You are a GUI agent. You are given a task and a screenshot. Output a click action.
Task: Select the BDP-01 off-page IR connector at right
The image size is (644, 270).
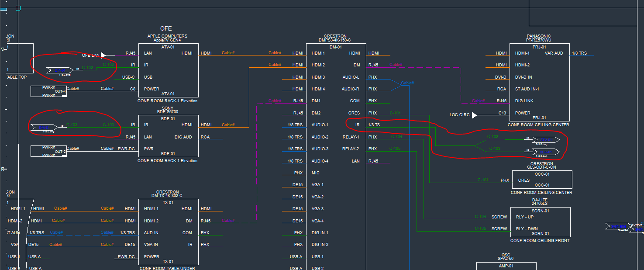pos(545,152)
